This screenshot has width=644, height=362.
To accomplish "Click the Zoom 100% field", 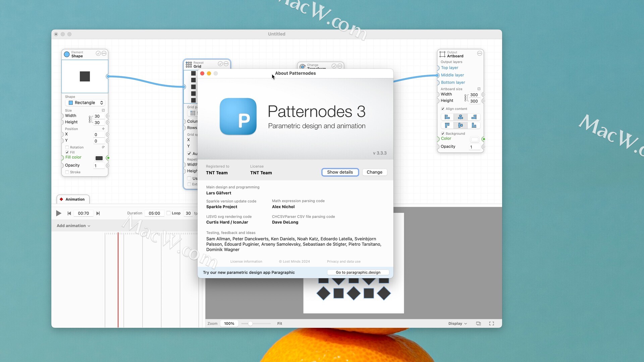I will point(229,323).
